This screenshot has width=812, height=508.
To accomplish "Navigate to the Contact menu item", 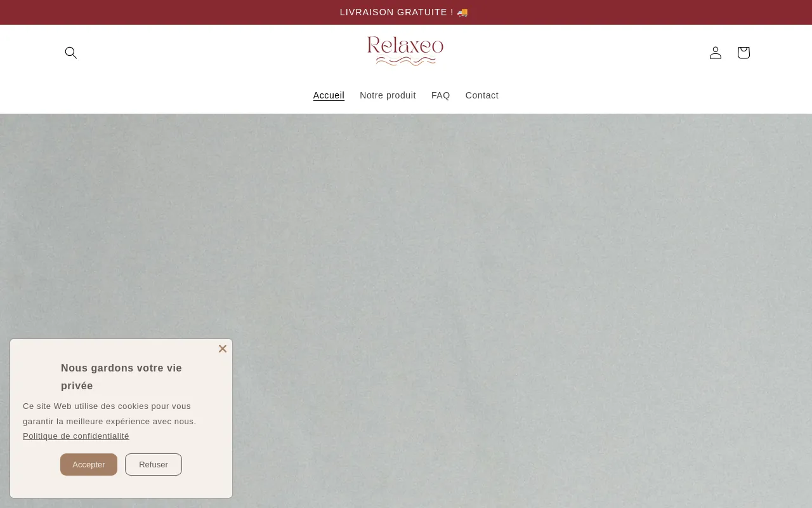I will point(482,95).
